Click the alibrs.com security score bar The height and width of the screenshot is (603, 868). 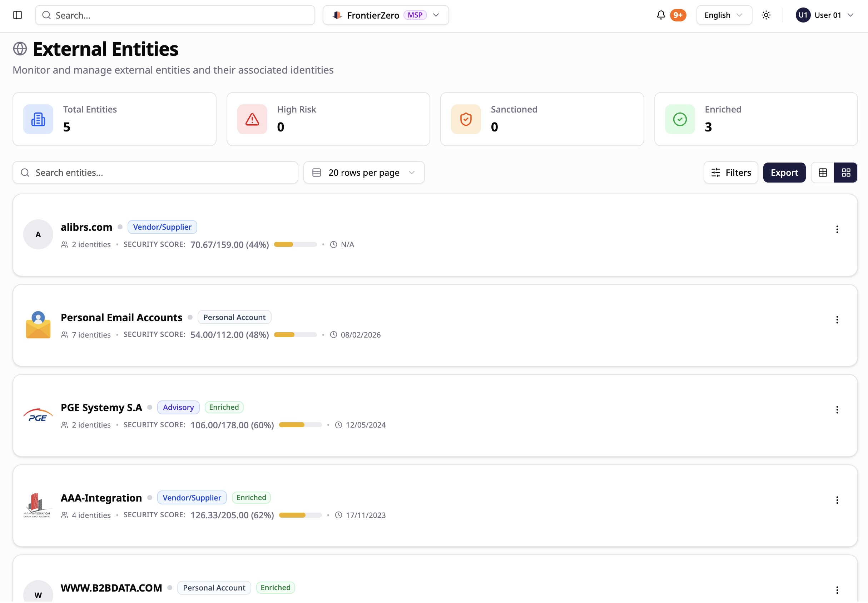click(x=295, y=244)
